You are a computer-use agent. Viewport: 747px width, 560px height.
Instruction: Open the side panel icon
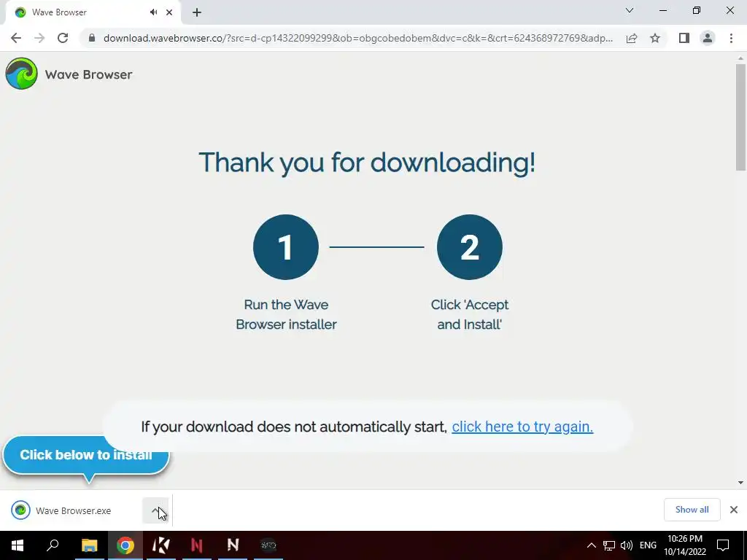(684, 38)
